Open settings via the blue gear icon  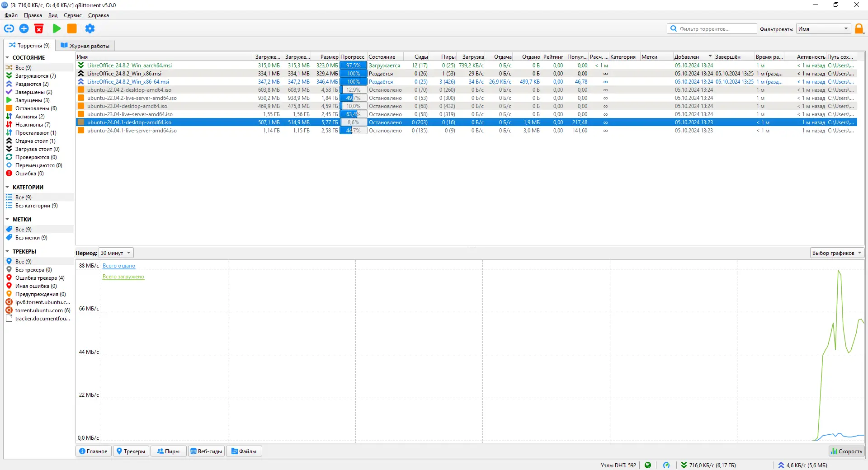pos(90,28)
